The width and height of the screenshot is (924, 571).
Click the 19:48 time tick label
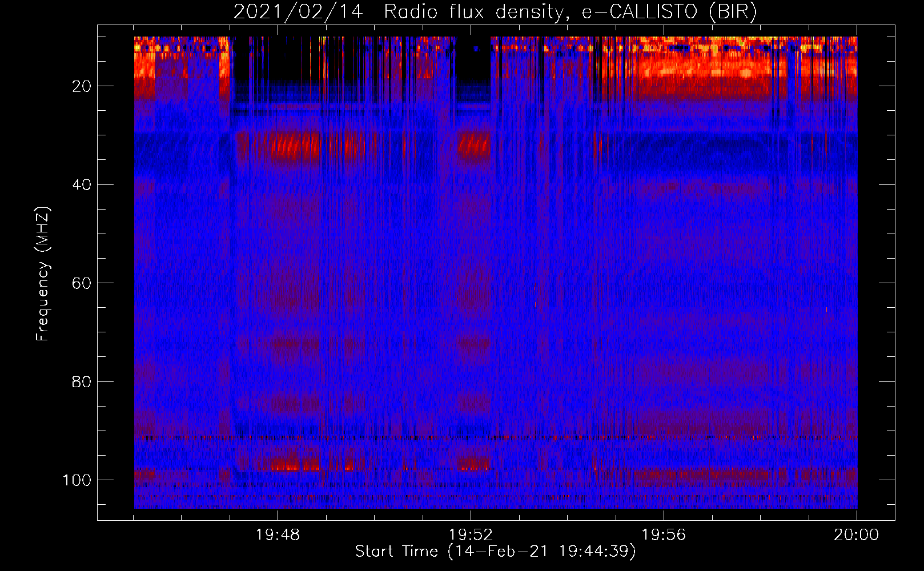click(x=278, y=535)
